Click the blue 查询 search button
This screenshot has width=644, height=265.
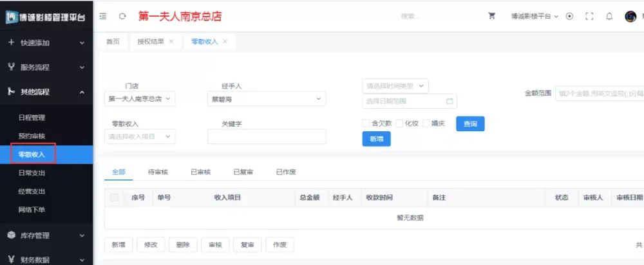tap(470, 123)
